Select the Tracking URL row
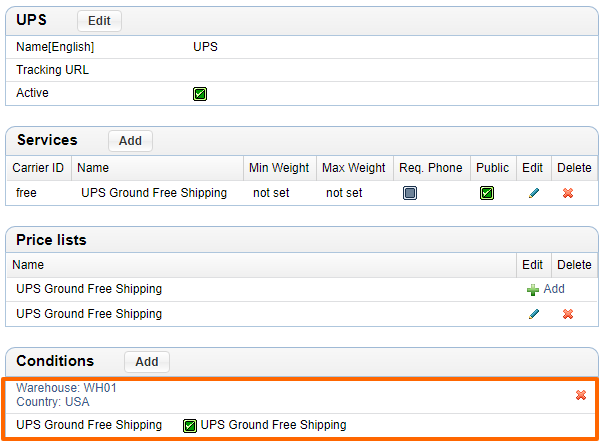The image size is (608, 443). click(x=52, y=70)
